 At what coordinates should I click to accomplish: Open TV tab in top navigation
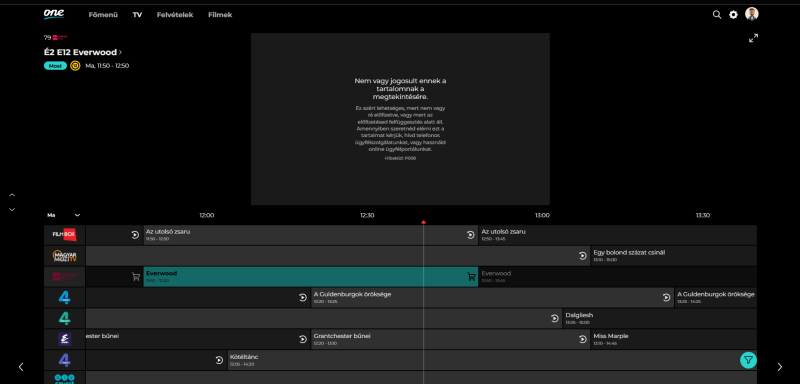point(137,15)
